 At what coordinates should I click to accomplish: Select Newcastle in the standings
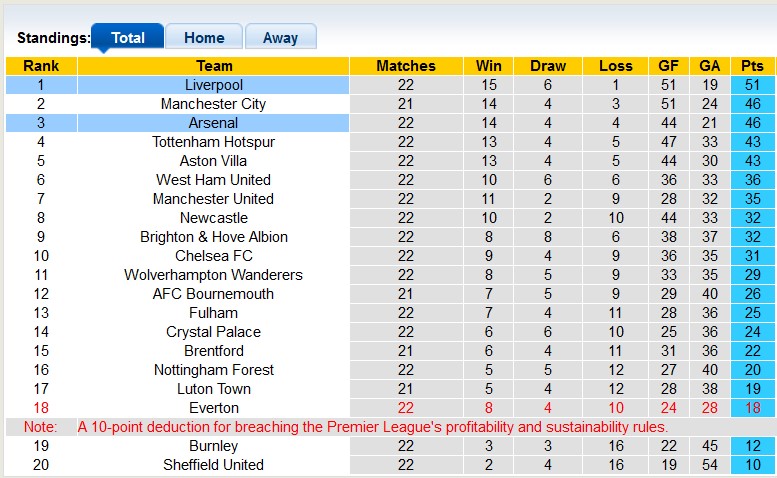click(x=213, y=218)
